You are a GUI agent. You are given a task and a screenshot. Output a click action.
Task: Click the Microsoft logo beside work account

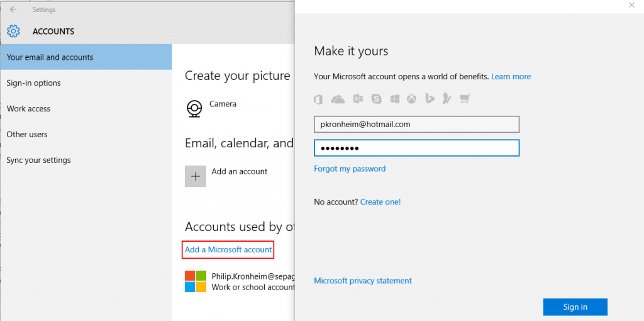196,281
